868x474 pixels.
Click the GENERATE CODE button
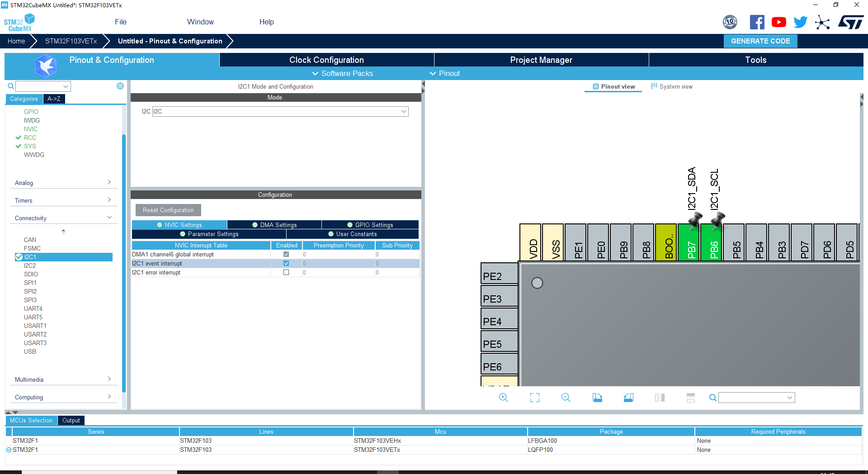760,41
